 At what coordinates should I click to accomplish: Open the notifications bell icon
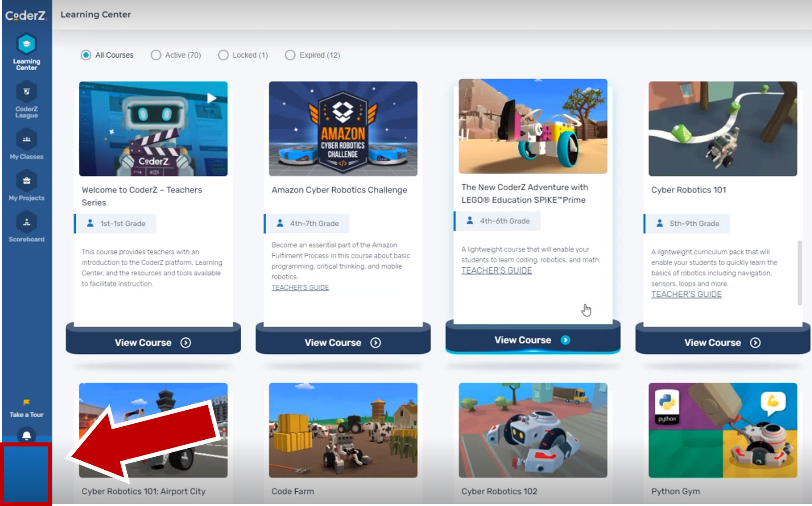click(26, 435)
